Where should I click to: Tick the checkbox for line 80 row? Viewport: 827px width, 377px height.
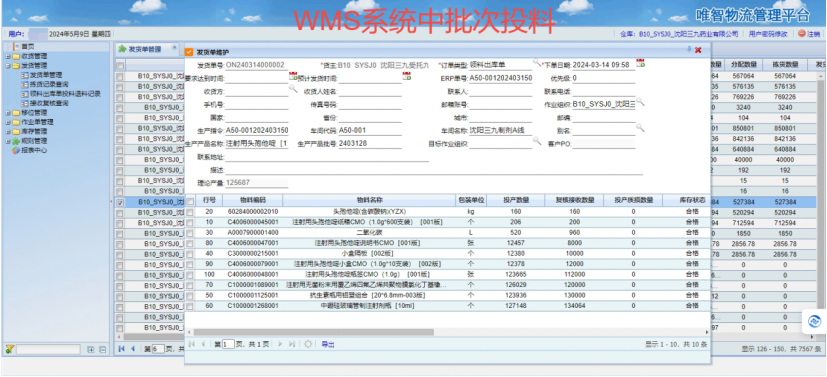190,243
